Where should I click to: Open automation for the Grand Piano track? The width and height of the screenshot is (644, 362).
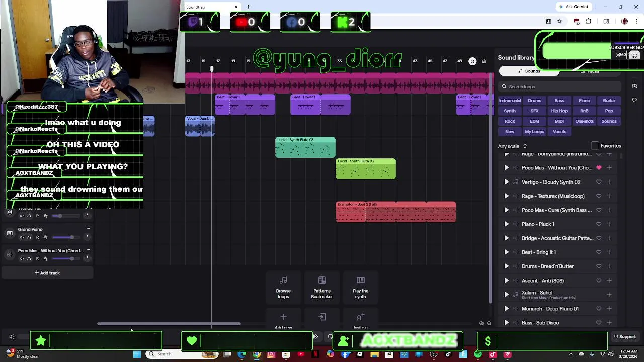45,237
